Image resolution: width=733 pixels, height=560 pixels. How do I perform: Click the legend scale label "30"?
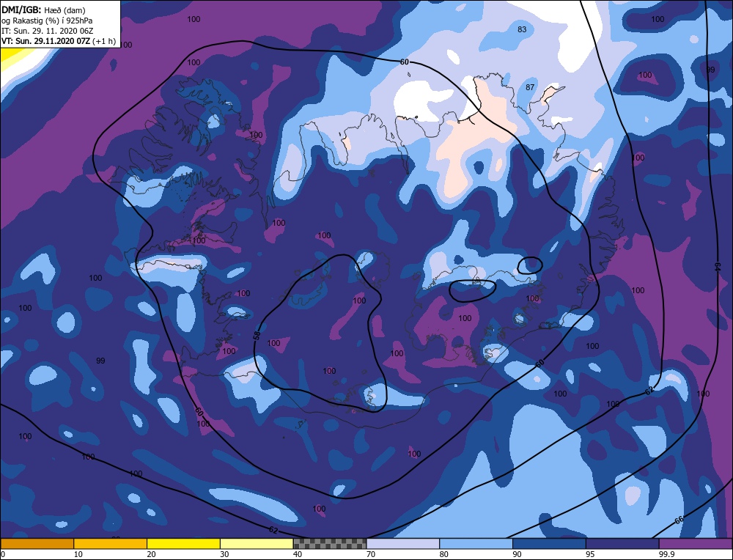pos(224,554)
